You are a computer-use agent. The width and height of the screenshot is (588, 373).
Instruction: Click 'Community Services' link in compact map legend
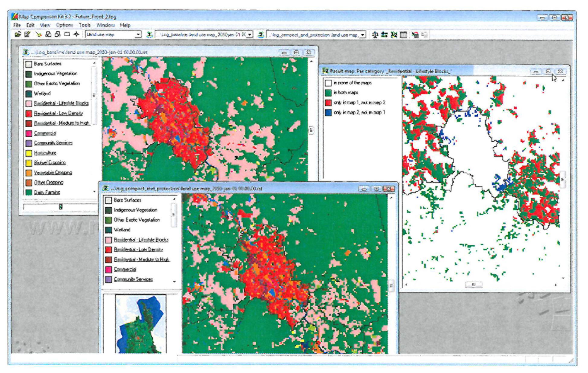tap(133, 279)
